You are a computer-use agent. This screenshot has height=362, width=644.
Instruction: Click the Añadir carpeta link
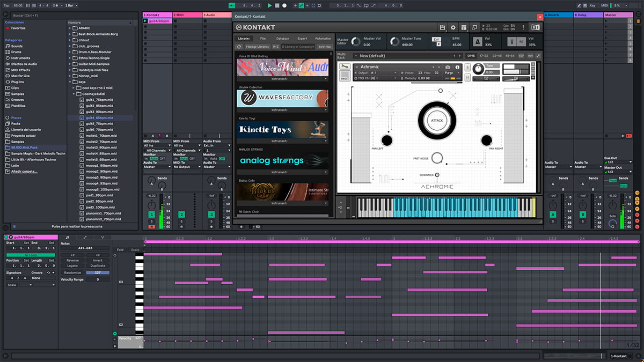[25, 171]
